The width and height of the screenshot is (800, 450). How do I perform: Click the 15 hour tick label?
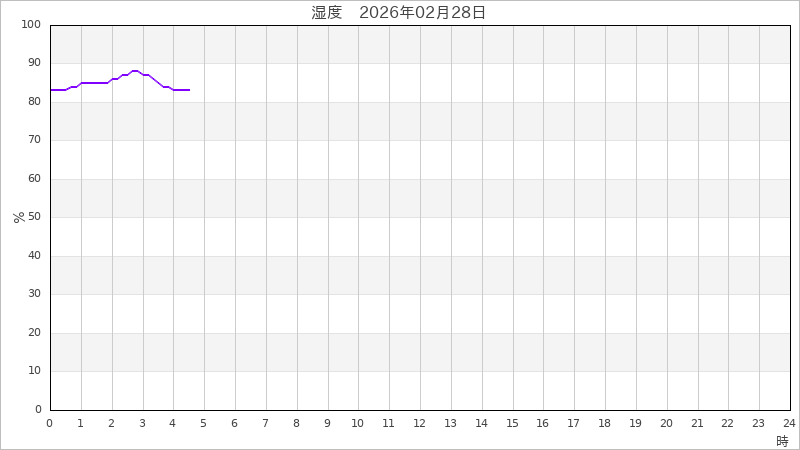512,423
